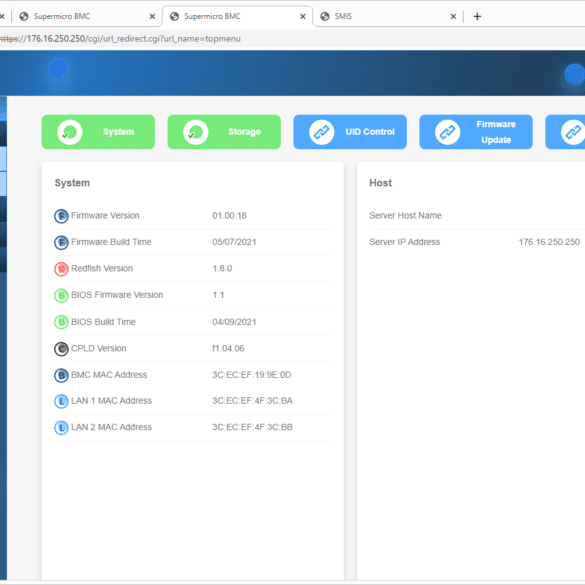Select the server IP value 176.16.250.250

pos(549,242)
